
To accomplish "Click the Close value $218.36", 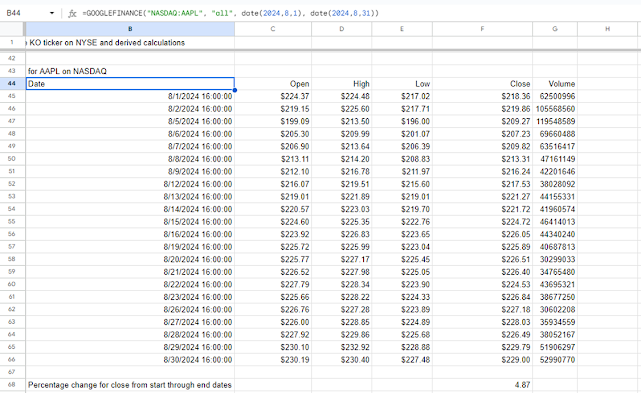I will pos(482,96).
